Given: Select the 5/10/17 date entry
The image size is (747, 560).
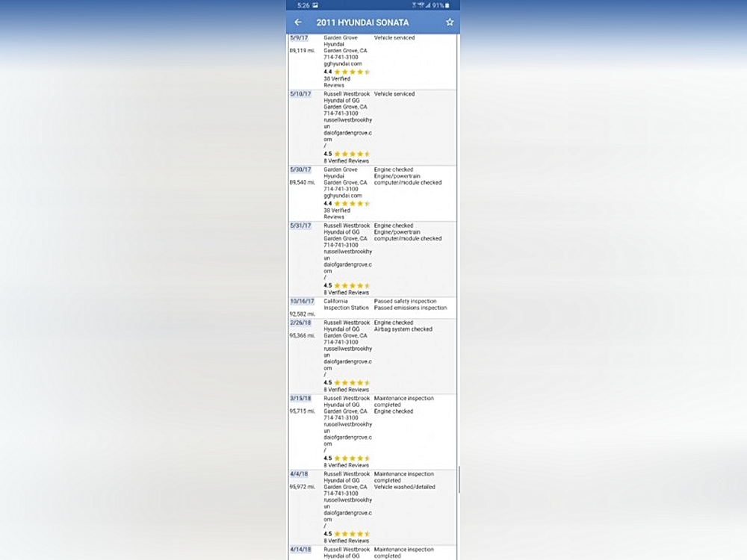Looking at the screenshot, I should [x=300, y=94].
